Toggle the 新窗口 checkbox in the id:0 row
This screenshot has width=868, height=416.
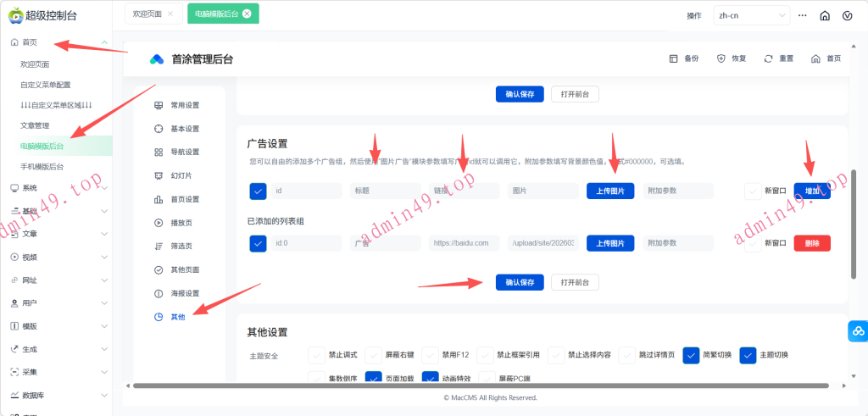752,243
